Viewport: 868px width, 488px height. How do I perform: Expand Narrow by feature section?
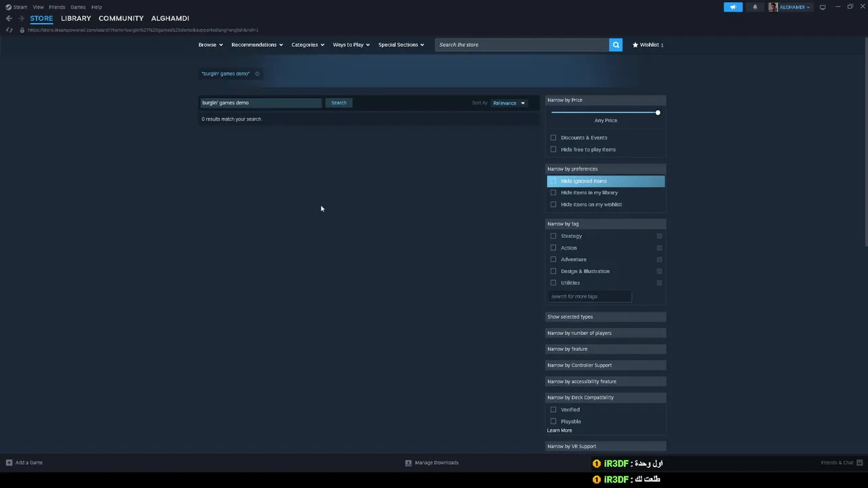point(606,349)
